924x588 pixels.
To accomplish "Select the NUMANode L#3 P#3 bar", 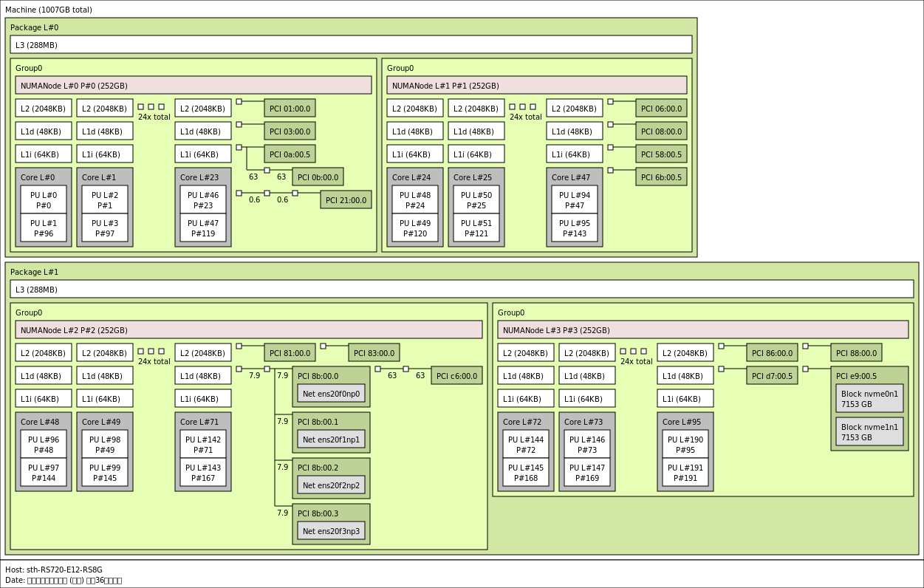I will click(702, 330).
